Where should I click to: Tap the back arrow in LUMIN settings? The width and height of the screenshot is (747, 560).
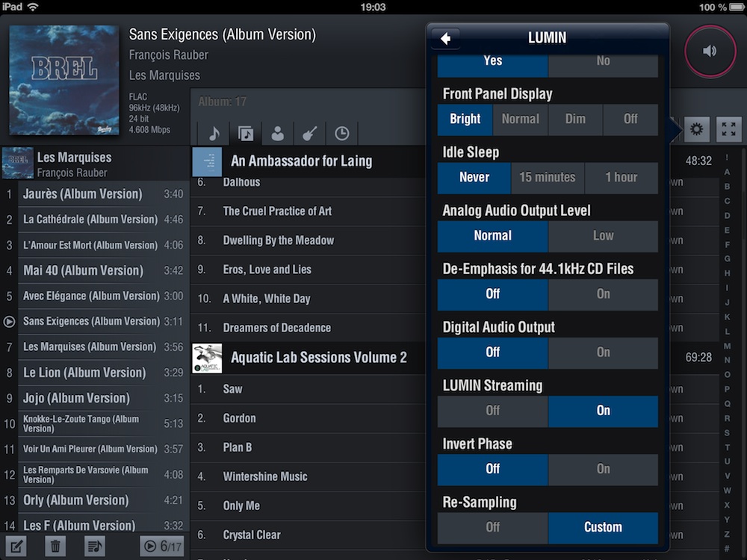click(x=445, y=38)
